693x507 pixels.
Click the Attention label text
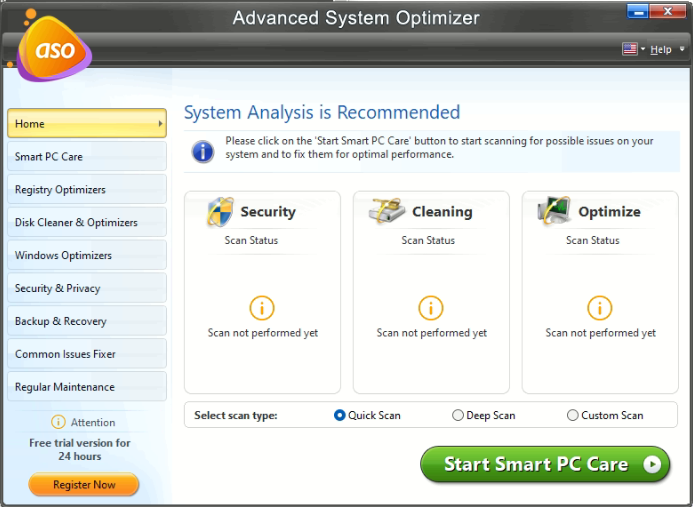click(x=93, y=423)
